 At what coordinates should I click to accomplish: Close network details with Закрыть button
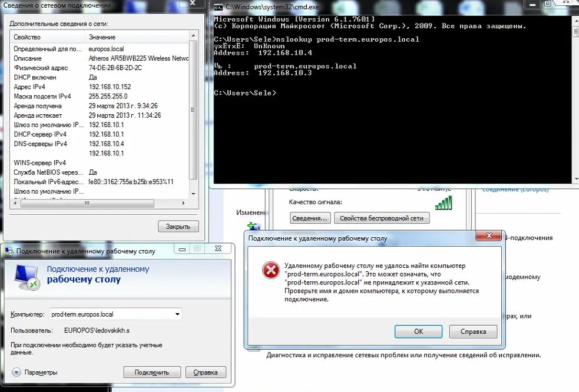pyautogui.click(x=178, y=226)
